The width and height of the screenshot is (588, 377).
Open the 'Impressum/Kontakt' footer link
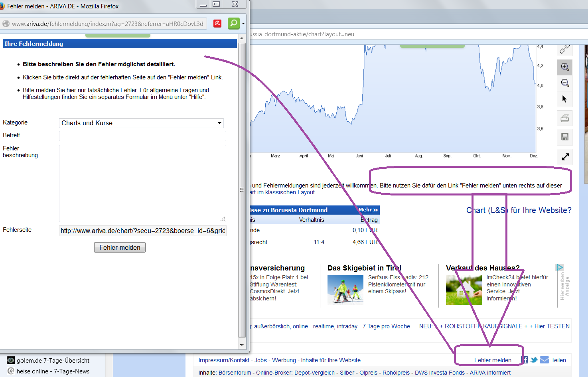[224, 360]
